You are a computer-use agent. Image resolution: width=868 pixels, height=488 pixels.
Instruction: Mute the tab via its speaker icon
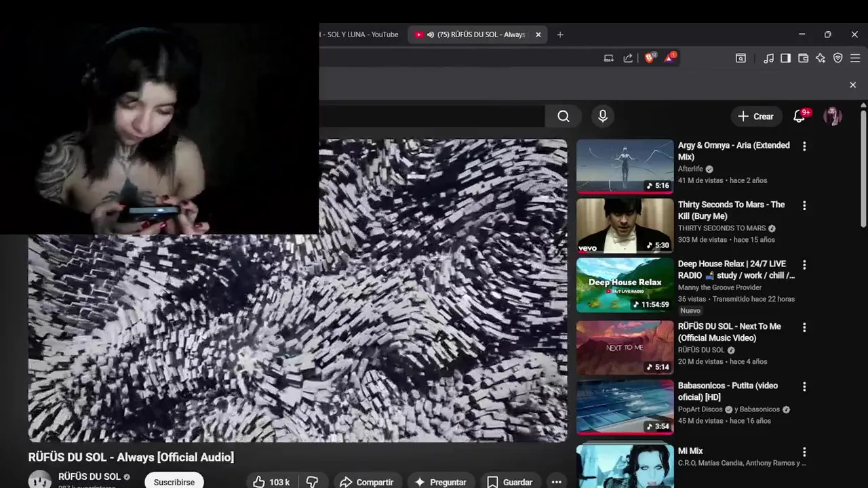[430, 35]
